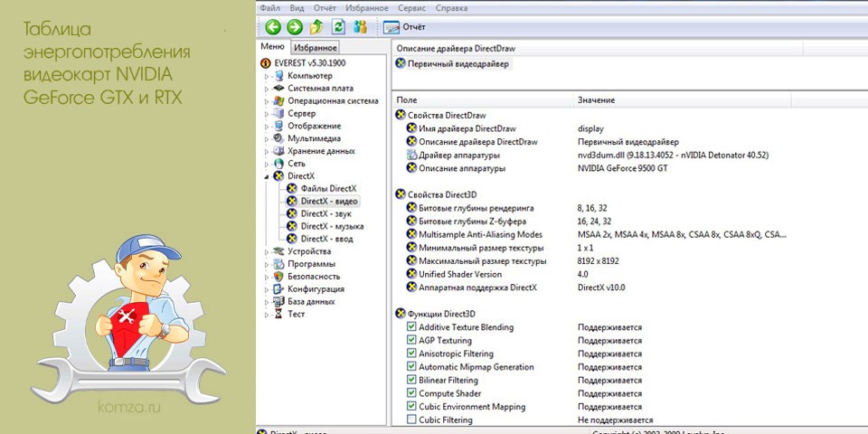
Task: Select the Мультимедиа icon in tree
Action: pyautogui.click(x=278, y=138)
